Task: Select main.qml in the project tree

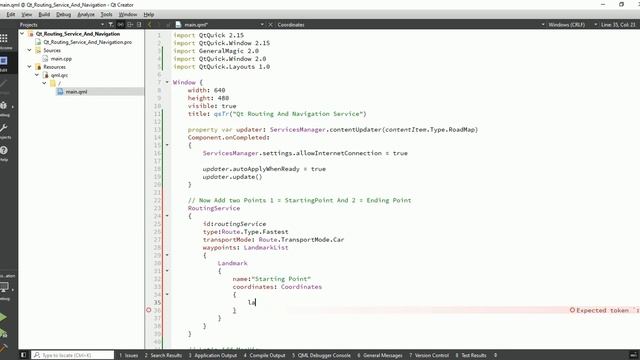Action: pos(76,92)
